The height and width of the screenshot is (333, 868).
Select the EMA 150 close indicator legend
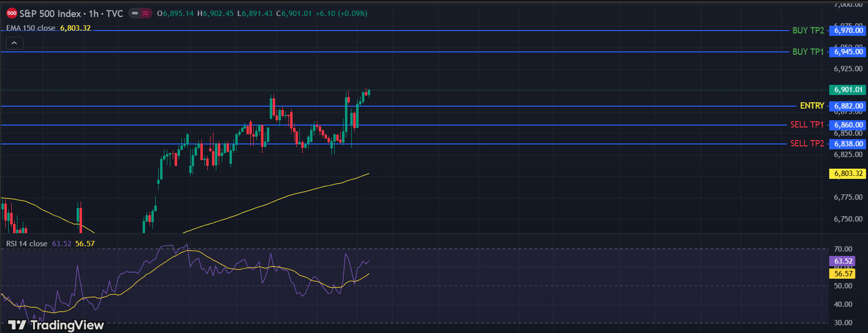pos(31,28)
